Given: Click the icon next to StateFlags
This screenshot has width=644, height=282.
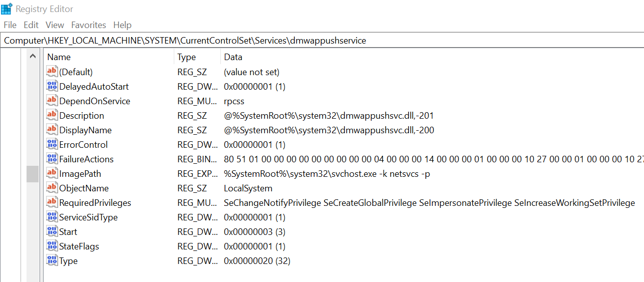Looking at the screenshot, I should [52, 246].
